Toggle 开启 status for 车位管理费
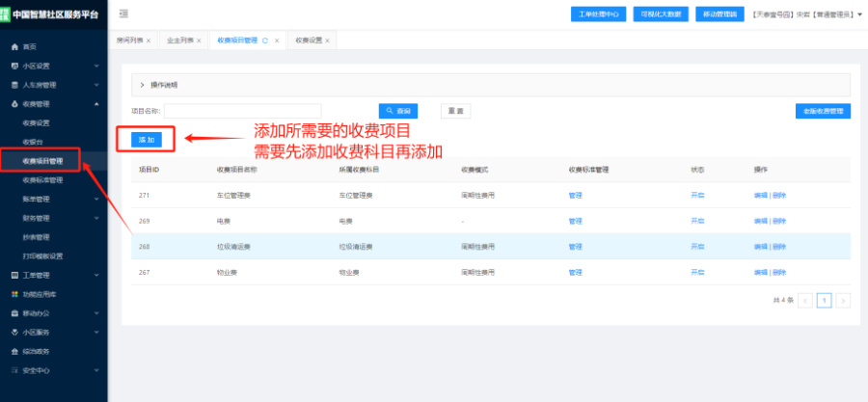 [697, 195]
